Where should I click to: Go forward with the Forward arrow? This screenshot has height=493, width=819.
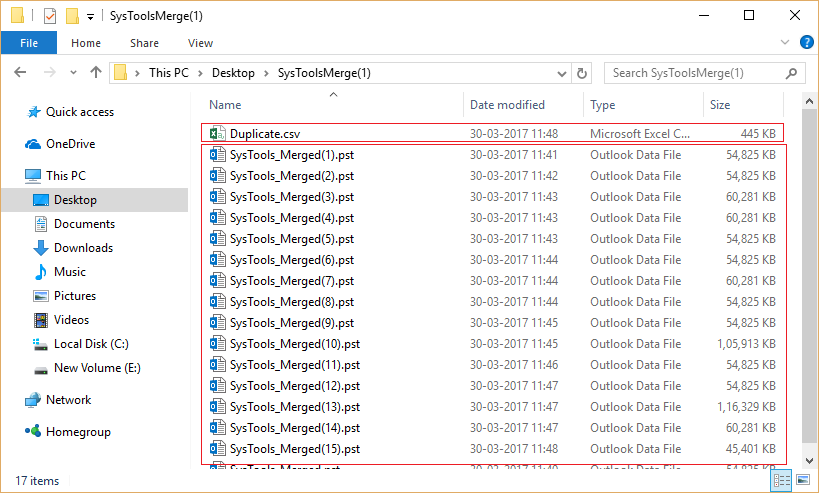click(x=50, y=73)
